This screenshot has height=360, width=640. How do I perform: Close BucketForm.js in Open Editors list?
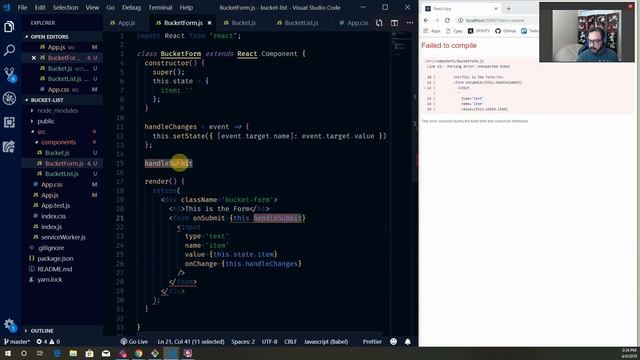pos(34,58)
